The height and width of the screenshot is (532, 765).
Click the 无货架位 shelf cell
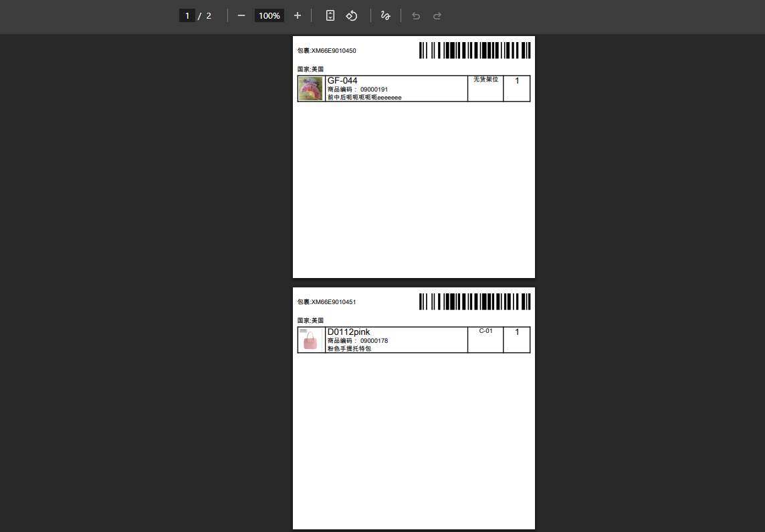point(485,89)
